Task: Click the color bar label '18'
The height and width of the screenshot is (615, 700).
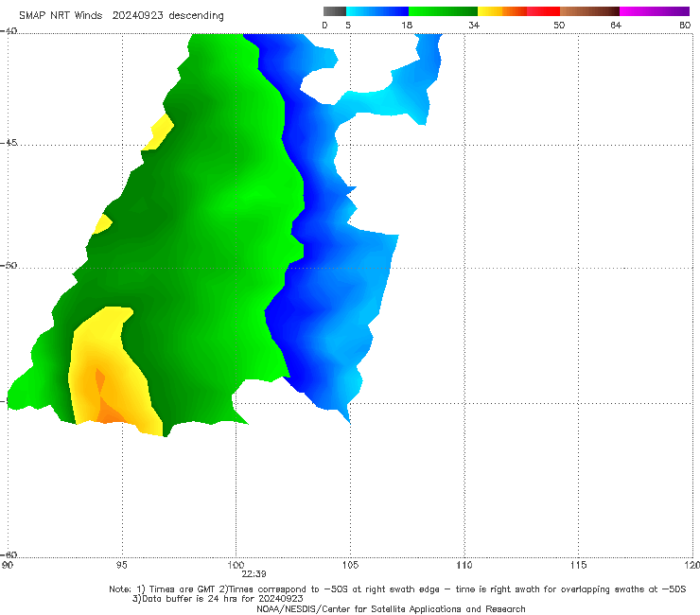Action: point(407,25)
